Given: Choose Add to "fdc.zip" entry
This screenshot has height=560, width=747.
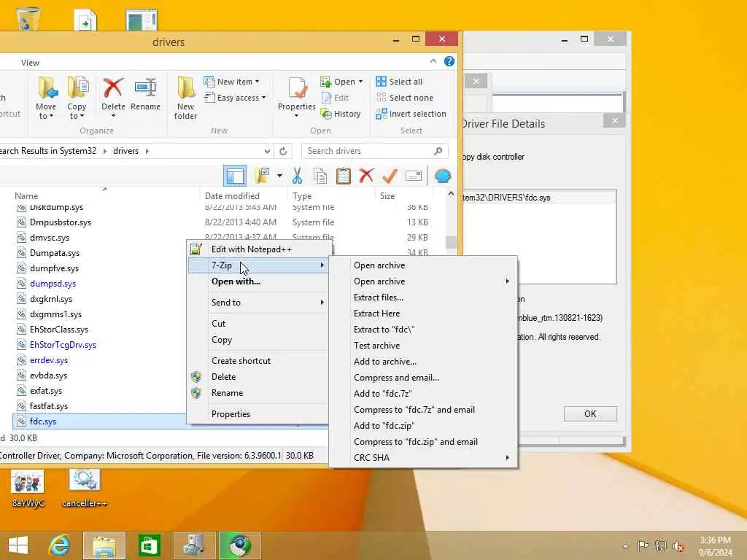Looking at the screenshot, I should [423, 426].
